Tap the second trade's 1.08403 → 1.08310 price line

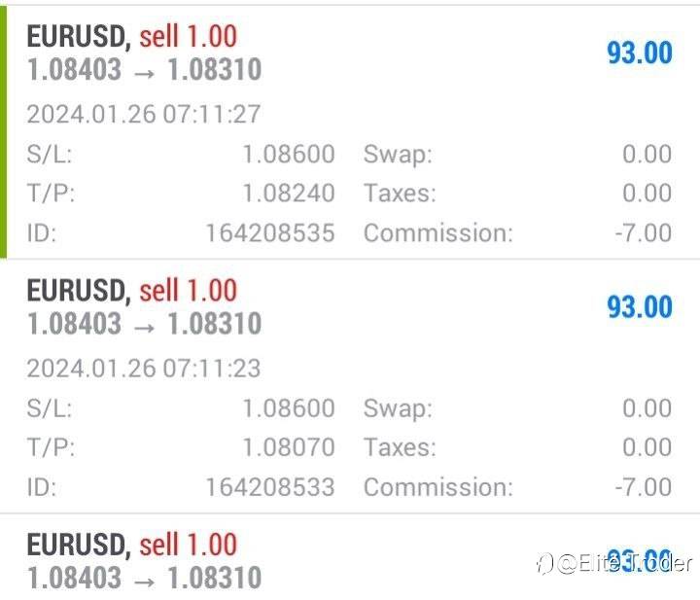point(144,324)
